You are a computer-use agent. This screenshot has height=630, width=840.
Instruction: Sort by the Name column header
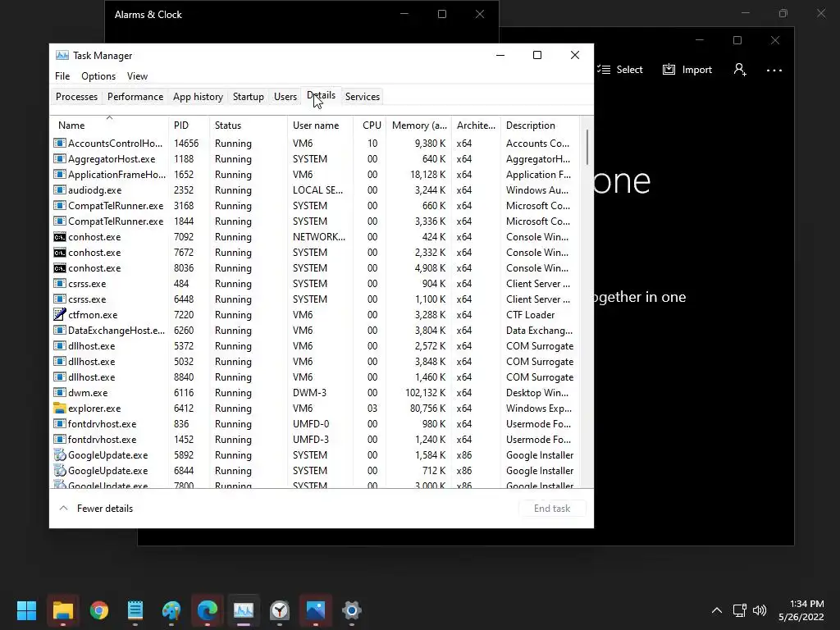click(x=109, y=126)
